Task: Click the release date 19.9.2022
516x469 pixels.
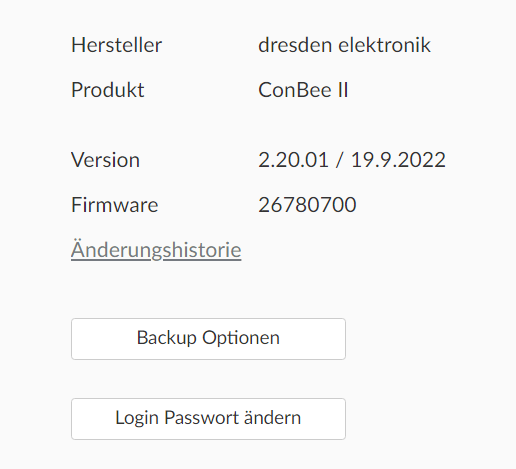Action: pos(398,160)
